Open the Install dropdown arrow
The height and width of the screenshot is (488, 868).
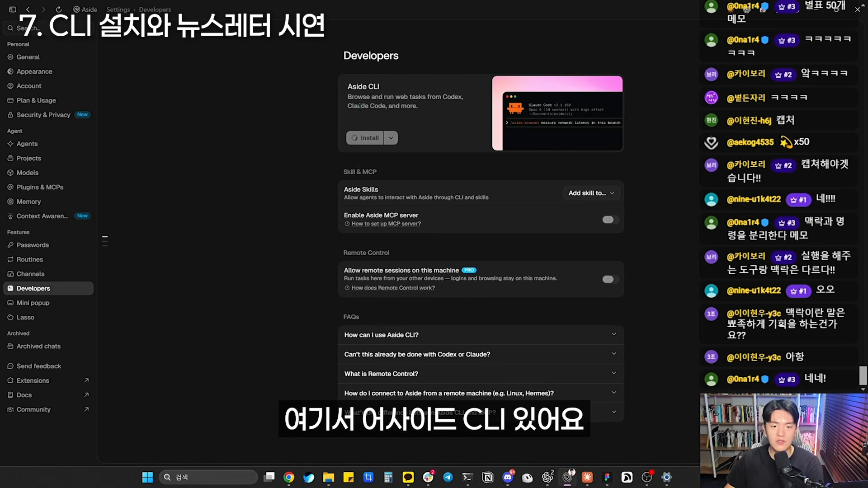click(x=391, y=138)
